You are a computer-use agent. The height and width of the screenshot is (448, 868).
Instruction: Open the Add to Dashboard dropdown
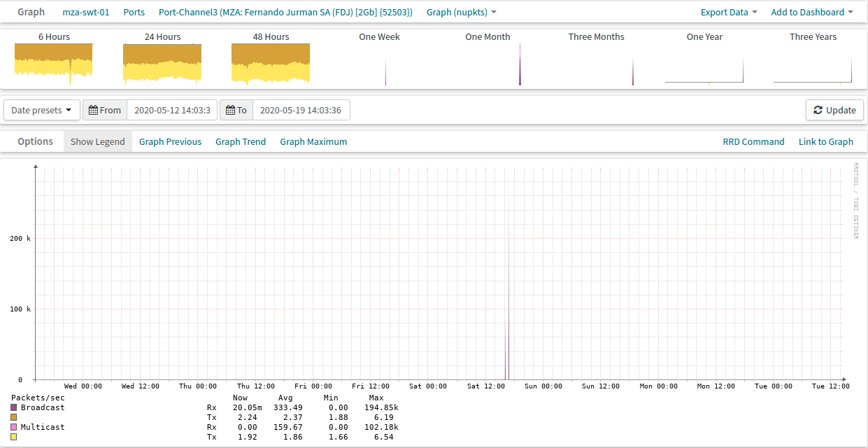(811, 12)
